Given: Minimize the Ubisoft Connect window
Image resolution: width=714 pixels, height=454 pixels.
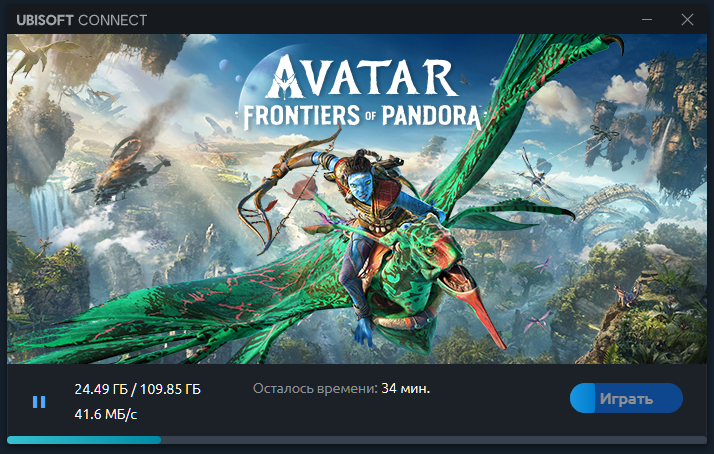Looking at the screenshot, I should 647,20.
